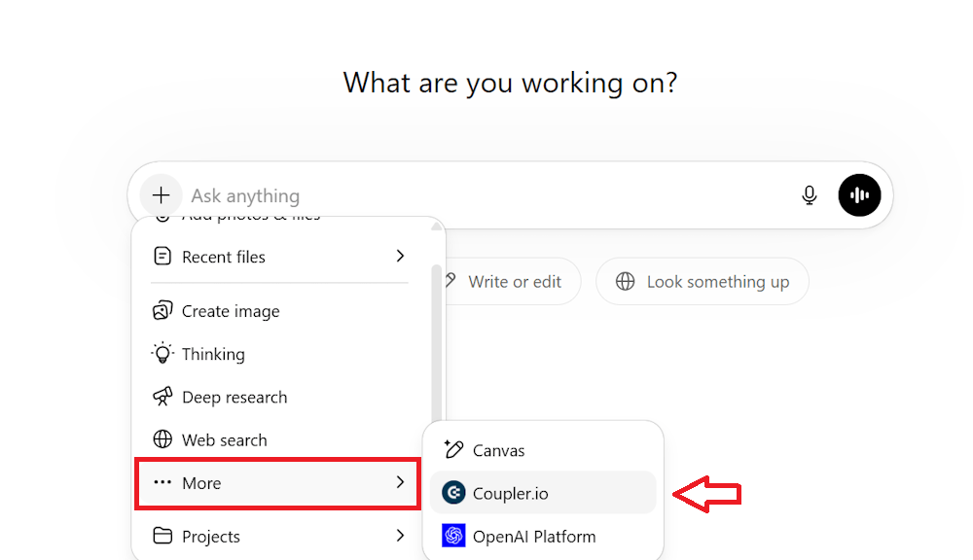Click the Create image icon

(x=162, y=311)
